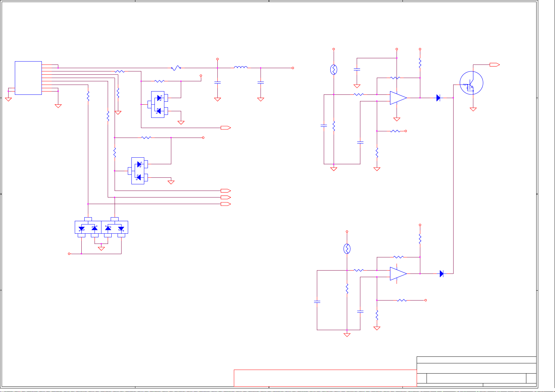555x392 pixels.
Task: Click the fuse symbol on the top power line
Action: tap(176, 68)
